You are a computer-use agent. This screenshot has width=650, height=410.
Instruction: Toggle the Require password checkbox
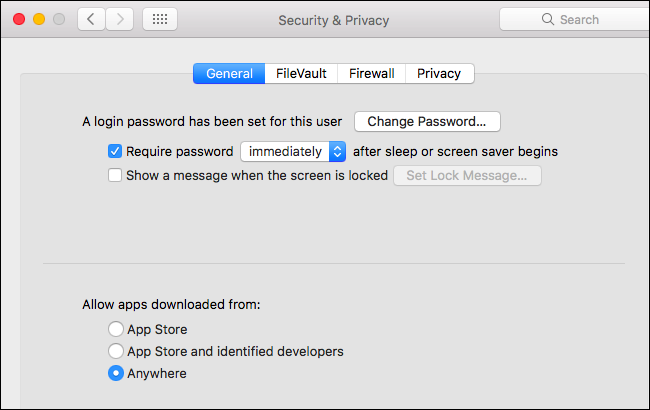coord(115,152)
